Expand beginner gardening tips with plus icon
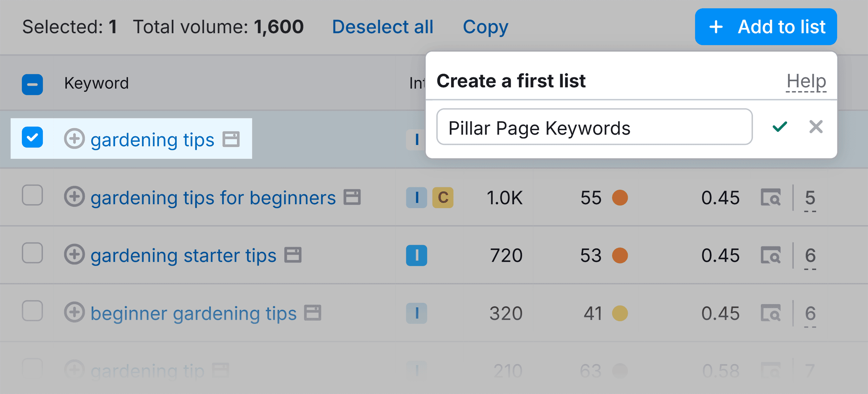This screenshot has width=868, height=394. tap(74, 312)
